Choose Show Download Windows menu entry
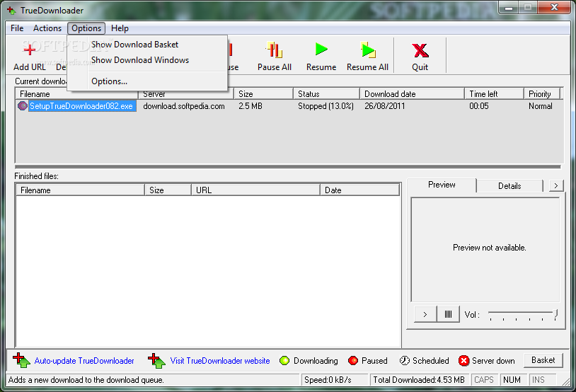576x392 pixels. 147,60
